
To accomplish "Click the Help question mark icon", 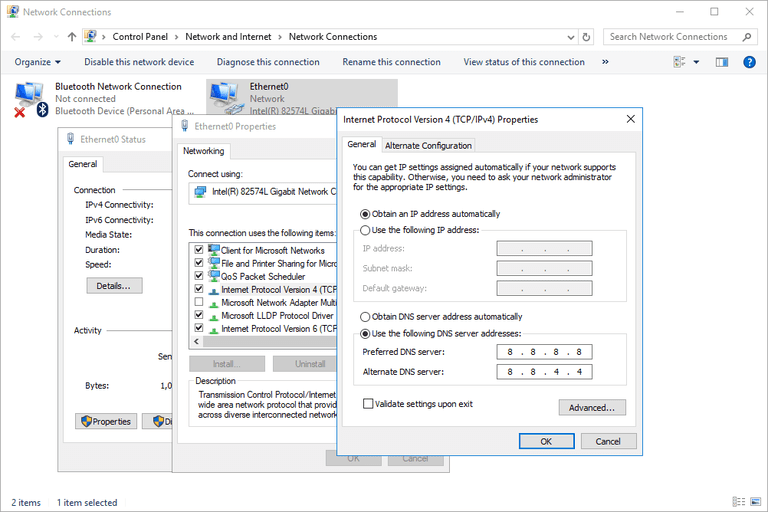I will tap(749, 62).
